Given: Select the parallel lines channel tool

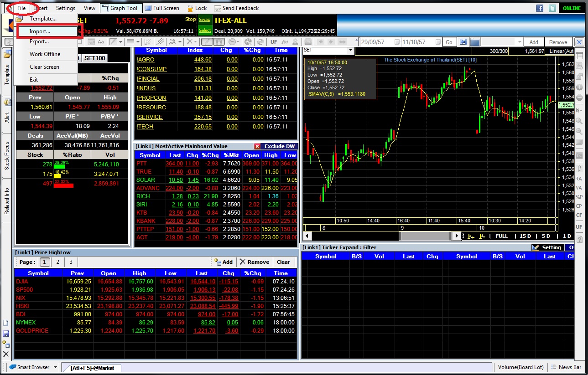Looking at the screenshot, I should point(160,42).
